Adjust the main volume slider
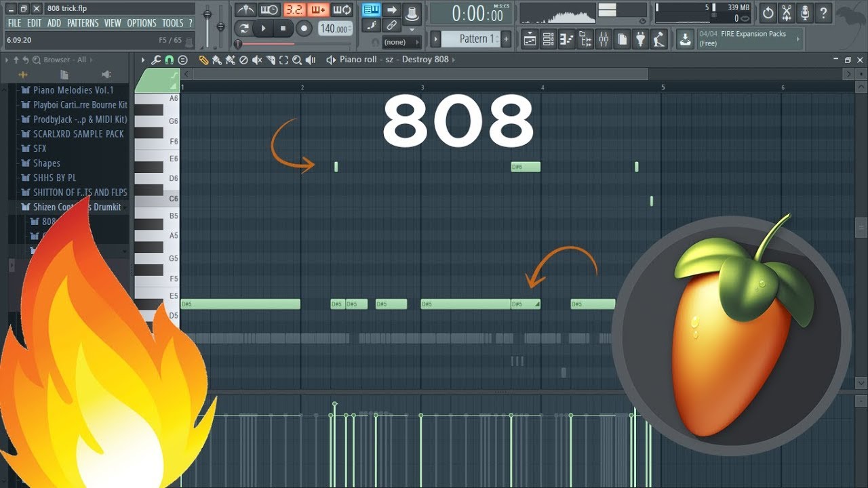 point(208,15)
